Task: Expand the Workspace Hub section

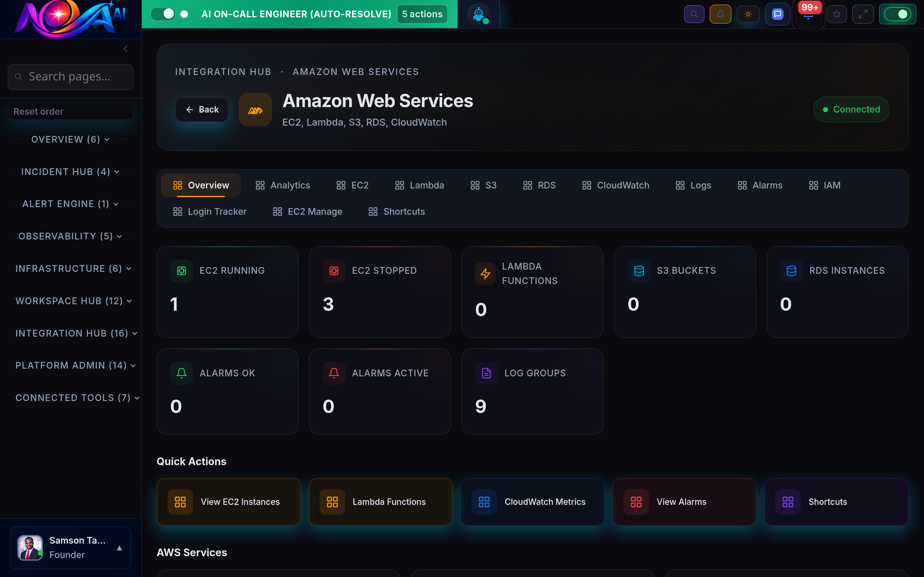Action: [x=73, y=301]
